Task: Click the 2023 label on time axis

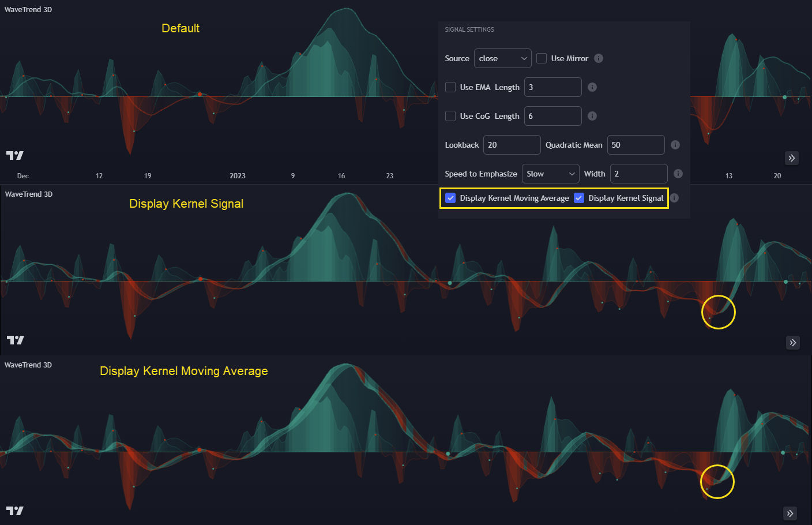Action: pyautogui.click(x=238, y=176)
